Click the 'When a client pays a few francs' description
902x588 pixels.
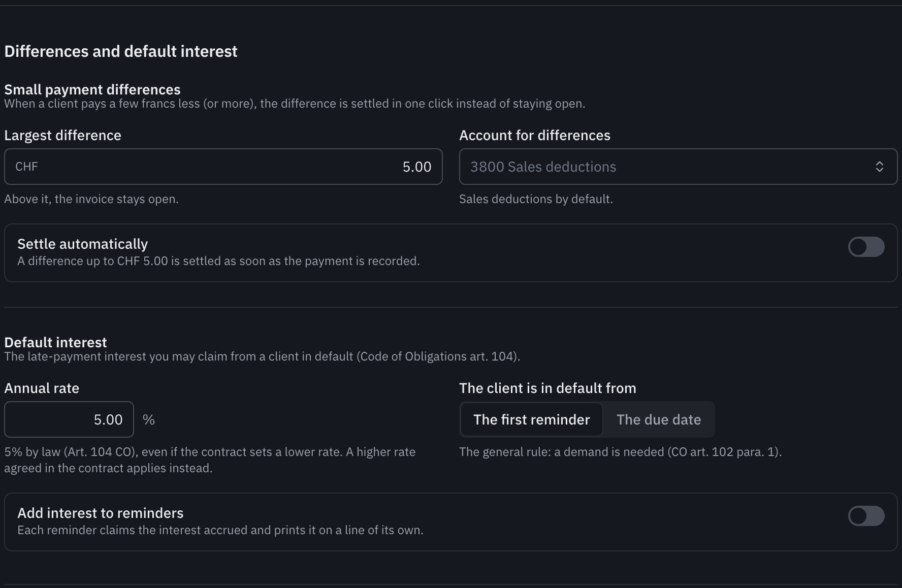click(295, 104)
